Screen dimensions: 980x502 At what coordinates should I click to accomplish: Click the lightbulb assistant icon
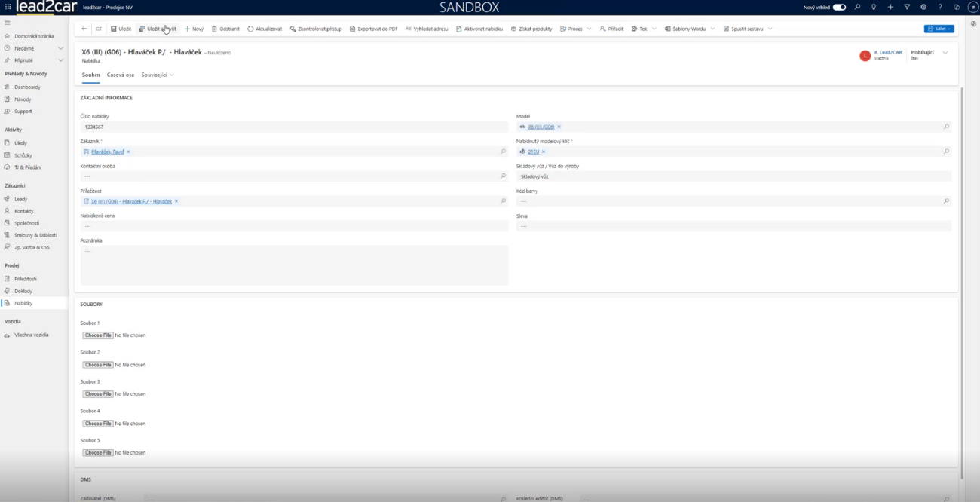(874, 7)
